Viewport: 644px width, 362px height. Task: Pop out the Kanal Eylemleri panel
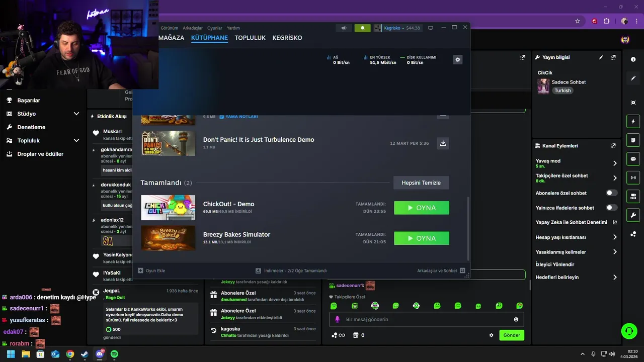coord(613,146)
